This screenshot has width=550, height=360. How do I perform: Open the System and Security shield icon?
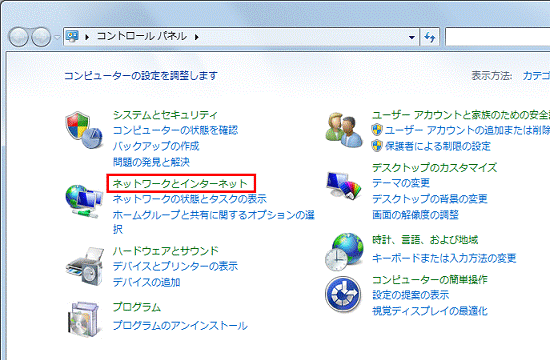click(84, 130)
